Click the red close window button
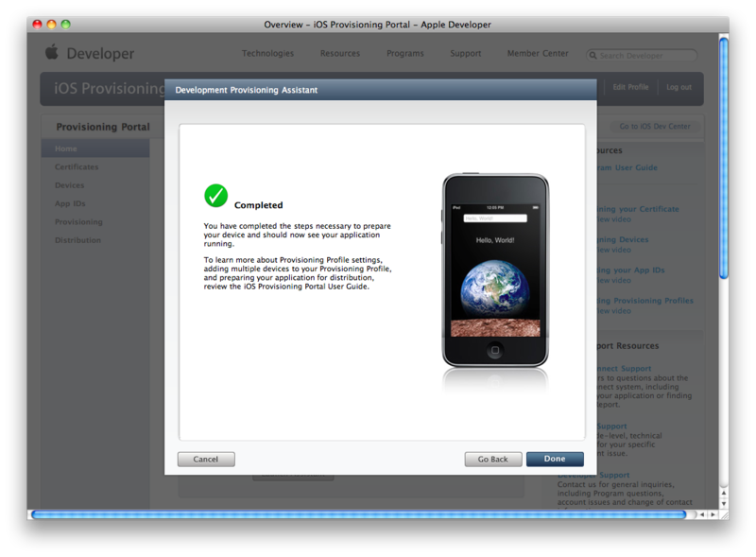The width and height of the screenshot is (756, 557). click(x=37, y=25)
